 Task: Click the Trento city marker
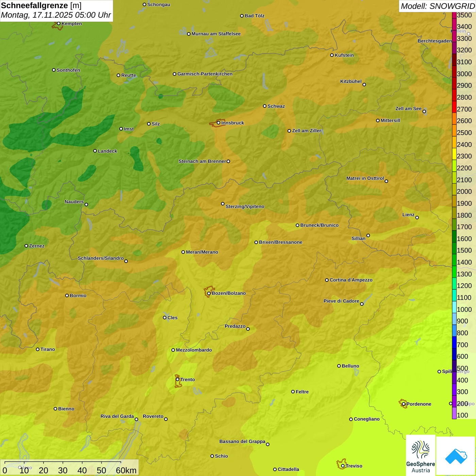tap(177, 379)
